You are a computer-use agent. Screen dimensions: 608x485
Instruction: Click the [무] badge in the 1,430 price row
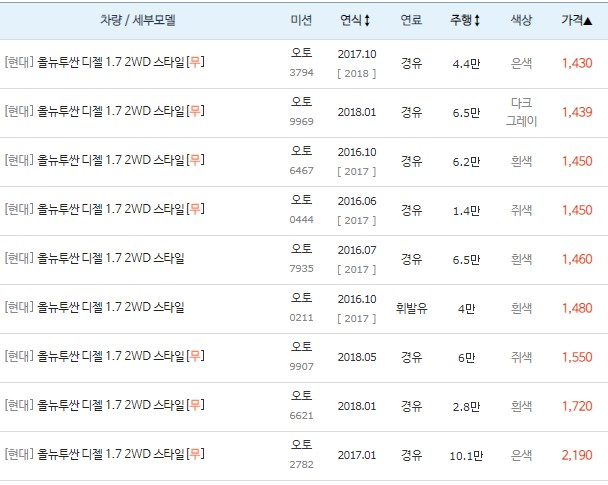(x=195, y=62)
